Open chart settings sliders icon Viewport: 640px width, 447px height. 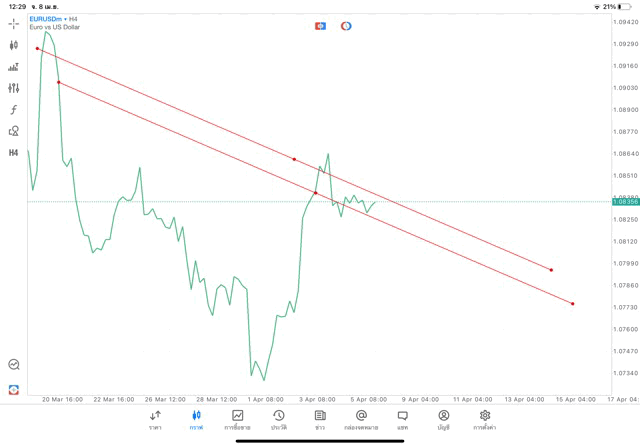(x=14, y=88)
